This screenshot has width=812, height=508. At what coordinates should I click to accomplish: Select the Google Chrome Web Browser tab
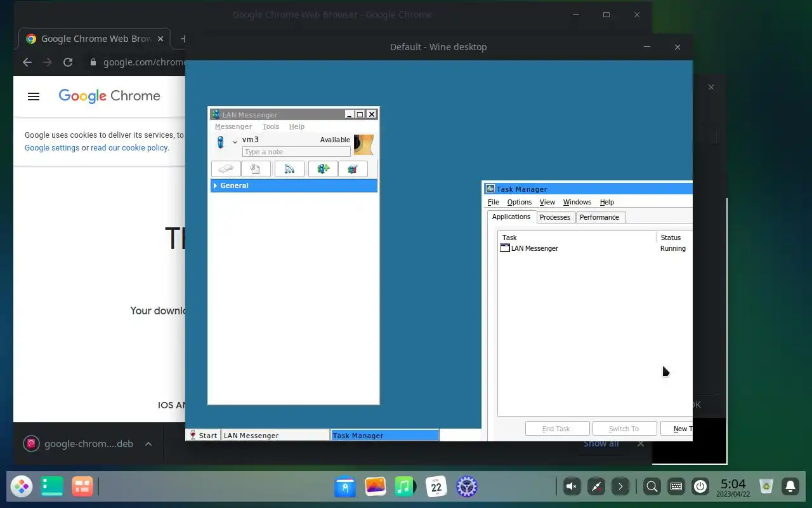point(94,39)
